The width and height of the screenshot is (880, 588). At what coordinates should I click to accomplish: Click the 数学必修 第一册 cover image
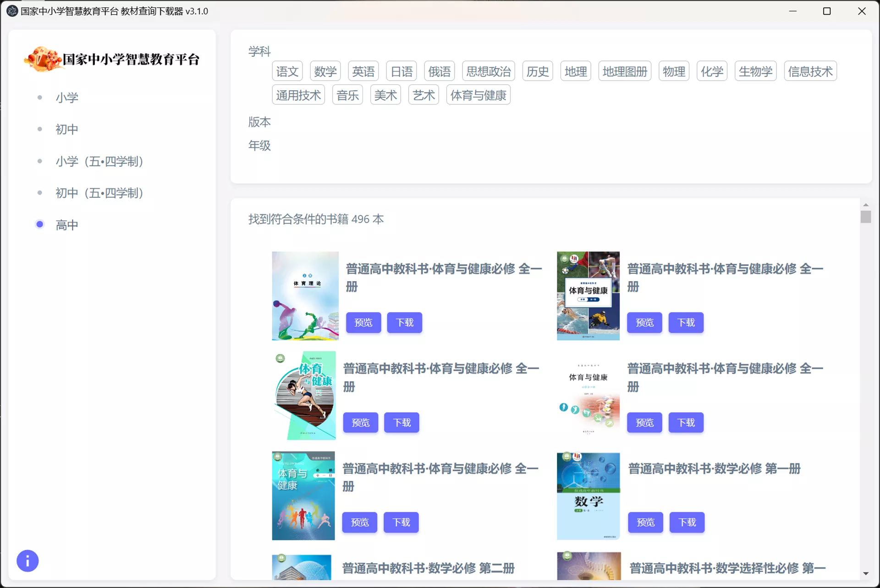click(x=588, y=496)
